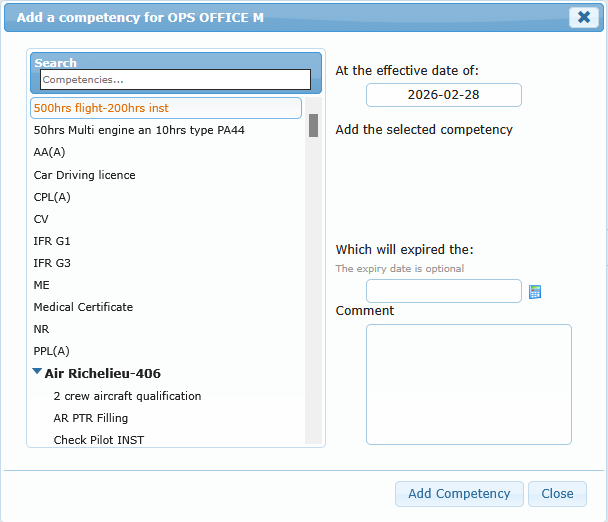Click inside the Comment text area
This screenshot has height=522, width=608.
click(x=468, y=383)
